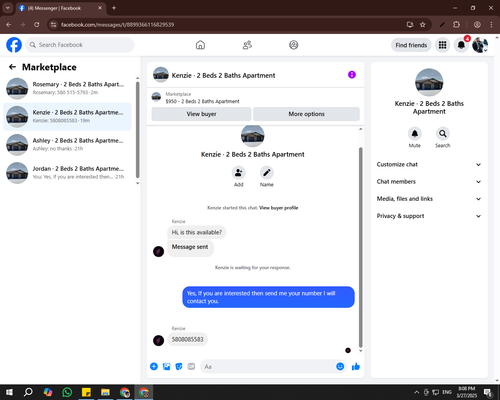
Task: Click Find friends button
Action: (x=411, y=45)
